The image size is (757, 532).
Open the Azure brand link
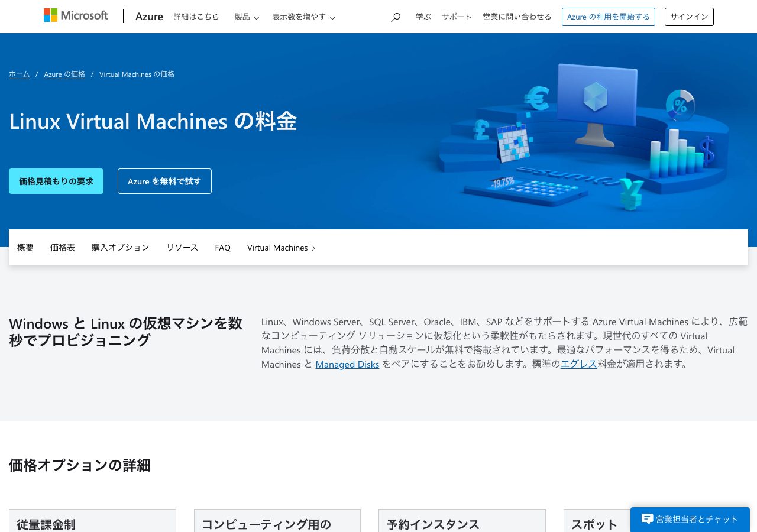(x=149, y=17)
